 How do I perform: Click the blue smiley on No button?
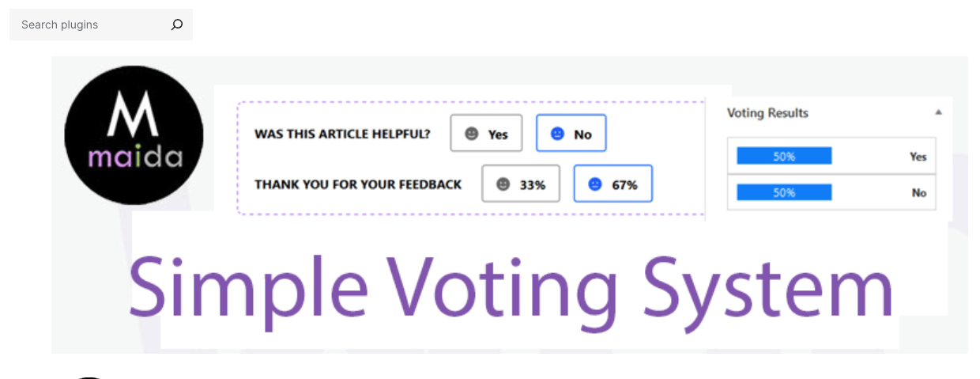click(557, 134)
